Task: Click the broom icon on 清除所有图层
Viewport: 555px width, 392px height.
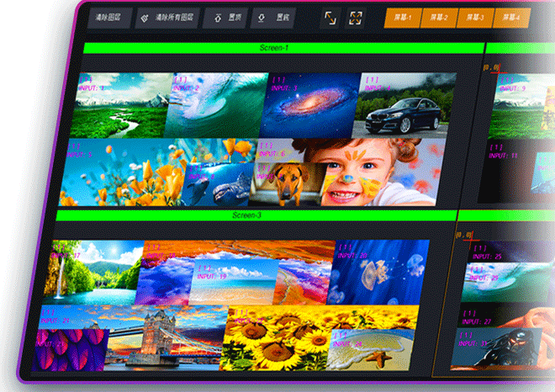Action: (145, 18)
